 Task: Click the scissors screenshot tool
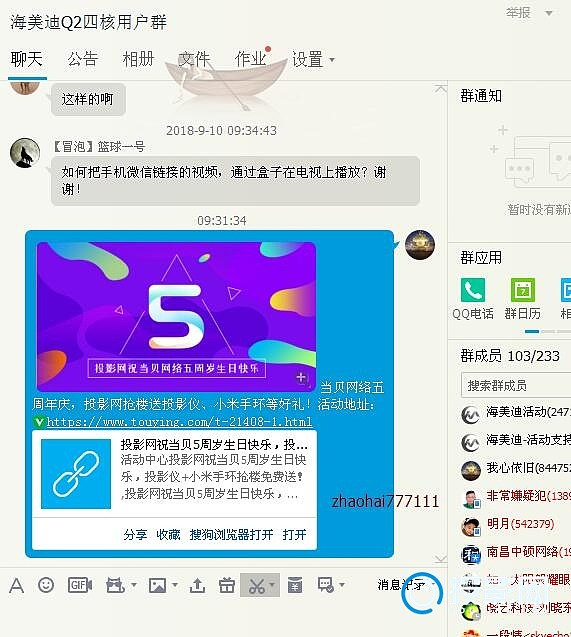pos(256,585)
